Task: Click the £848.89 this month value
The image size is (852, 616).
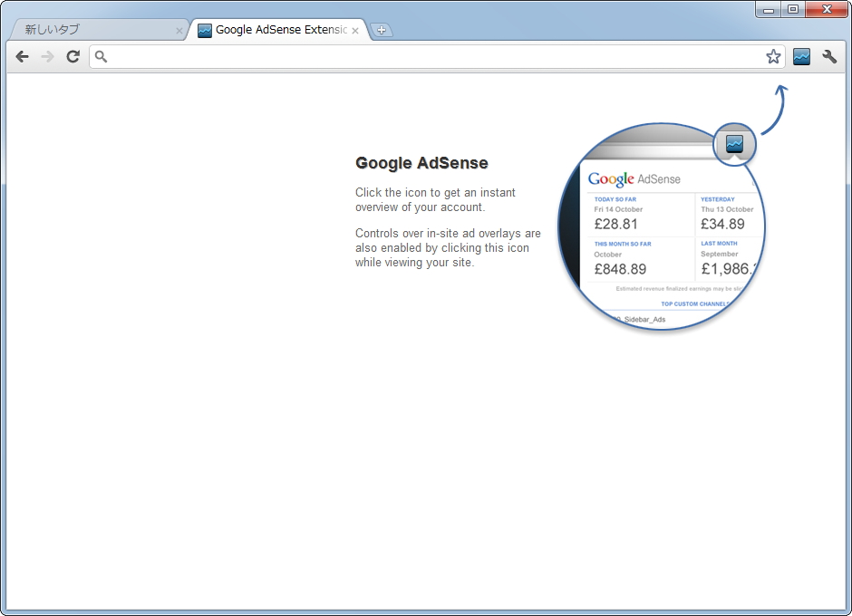Action: click(x=620, y=269)
